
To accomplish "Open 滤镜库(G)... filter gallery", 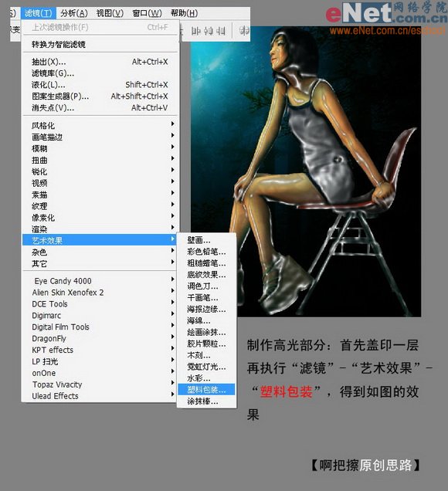I will click(x=100, y=73).
